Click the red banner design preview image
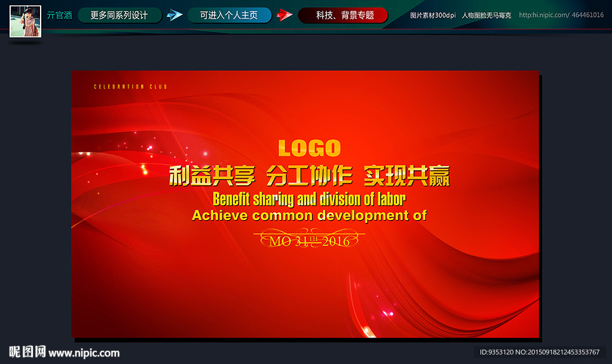This screenshot has height=364, width=612. (x=305, y=204)
